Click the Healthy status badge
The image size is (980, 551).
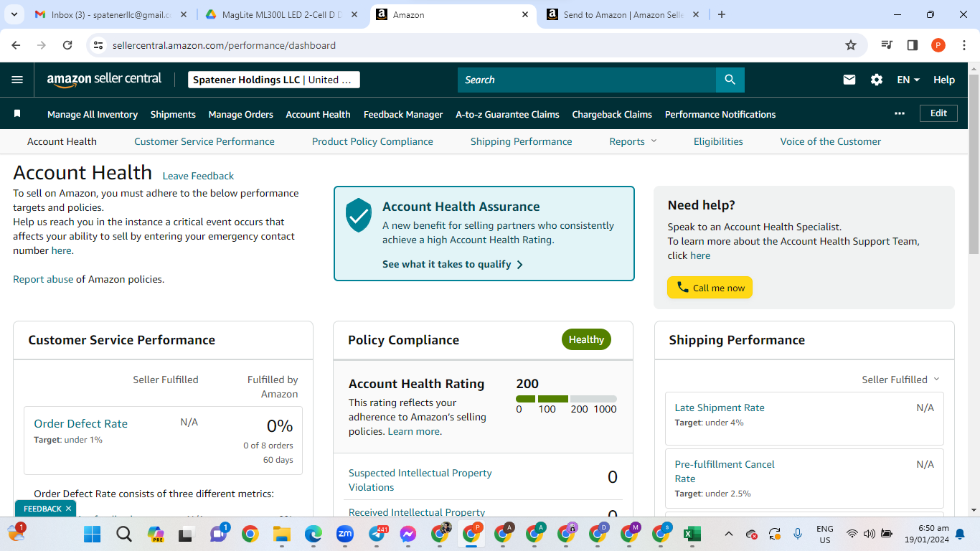tap(586, 339)
